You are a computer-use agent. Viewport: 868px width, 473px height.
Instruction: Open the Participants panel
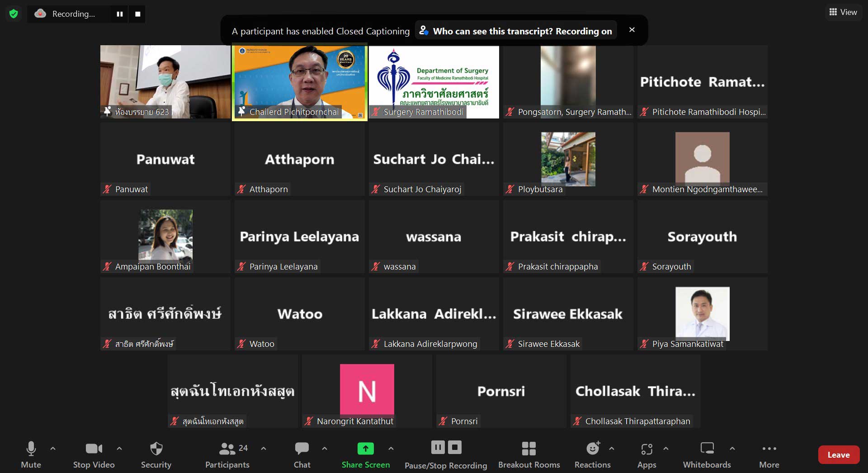227,449
